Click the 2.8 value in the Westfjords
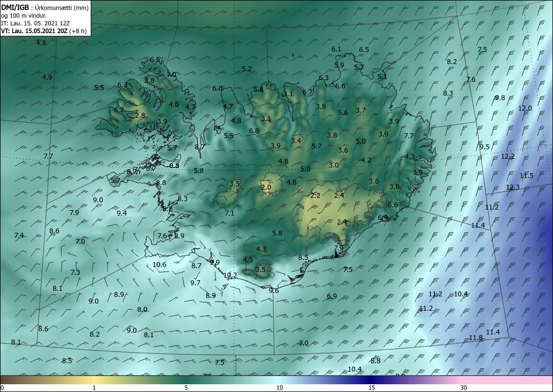 tap(140, 115)
